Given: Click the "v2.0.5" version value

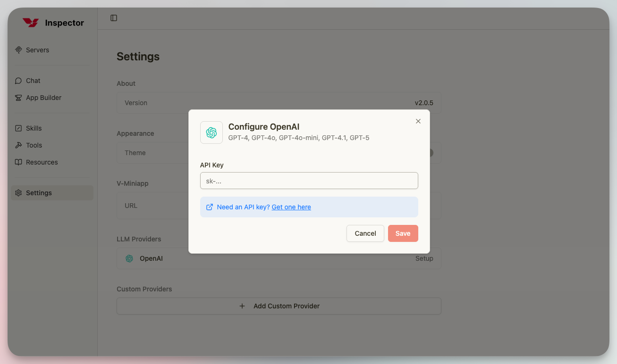Looking at the screenshot, I should [424, 103].
